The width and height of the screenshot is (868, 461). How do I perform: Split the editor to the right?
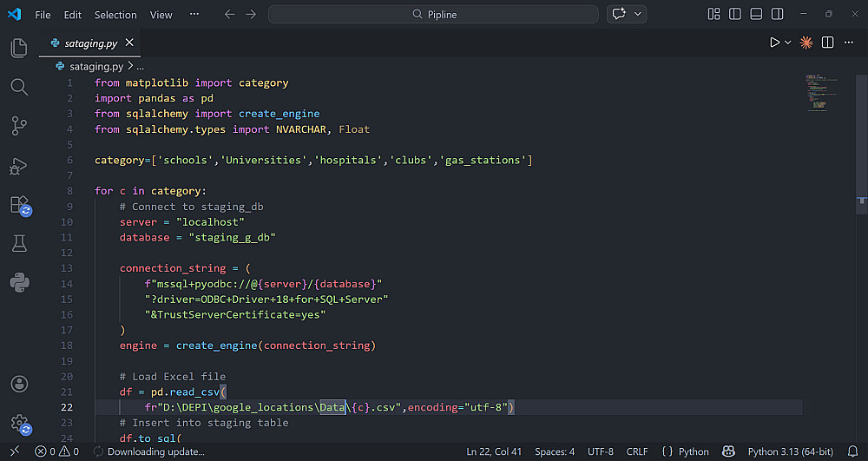click(828, 43)
